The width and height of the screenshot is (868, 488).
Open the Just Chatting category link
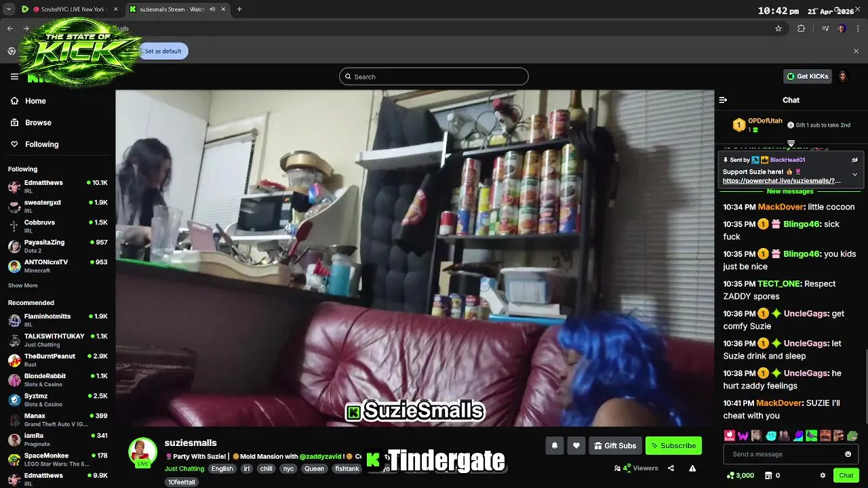coord(184,468)
